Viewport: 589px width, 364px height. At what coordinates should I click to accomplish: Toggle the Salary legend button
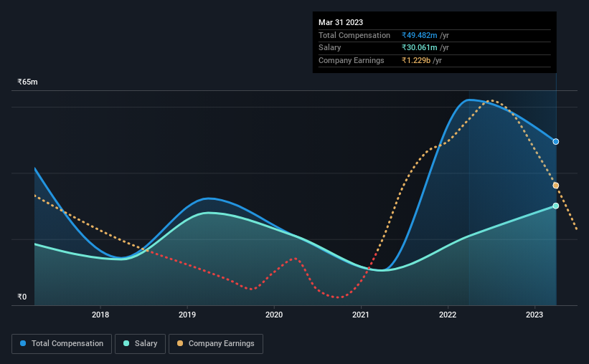pyautogui.click(x=140, y=344)
